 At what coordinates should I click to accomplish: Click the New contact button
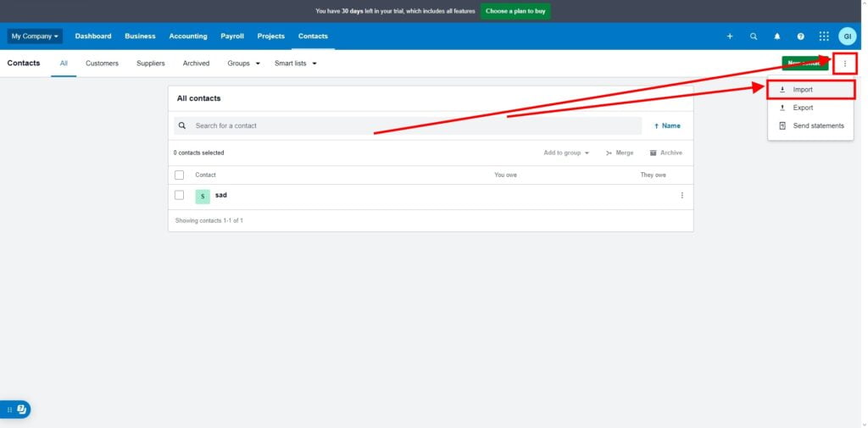point(805,64)
